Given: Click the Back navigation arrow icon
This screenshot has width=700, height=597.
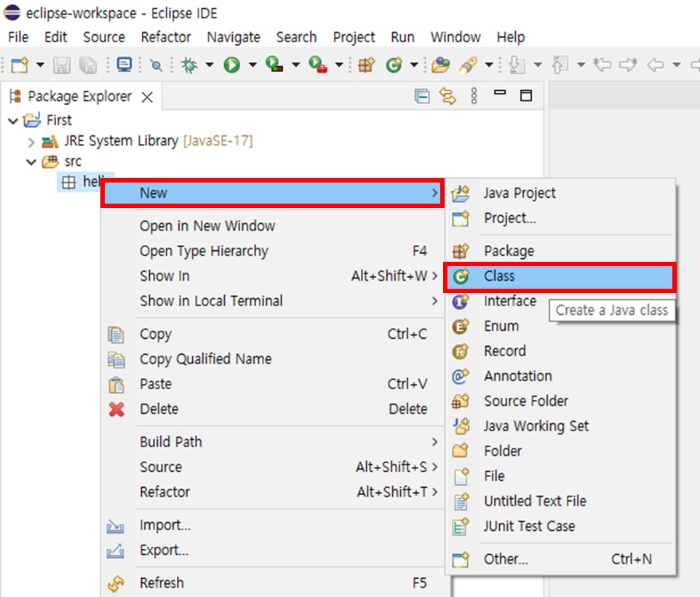Looking at the screenshot, I should [x=656, y=65].
